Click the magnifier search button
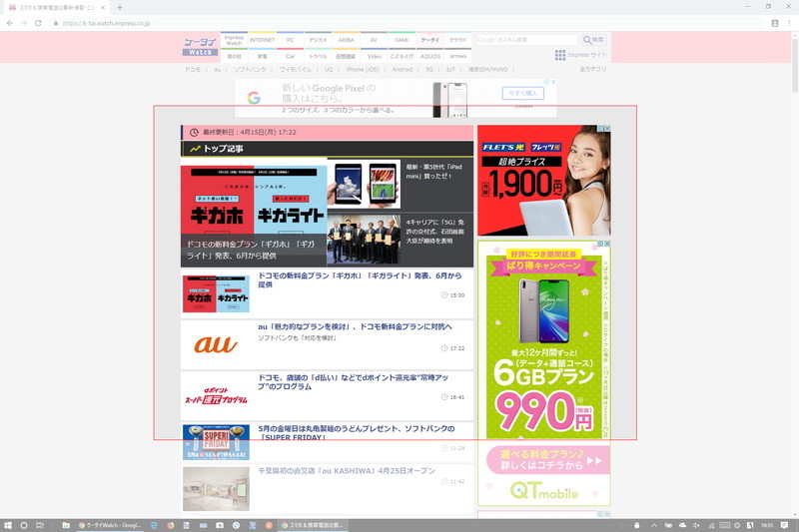Screen dimensions: 799x532 point(593,40)
